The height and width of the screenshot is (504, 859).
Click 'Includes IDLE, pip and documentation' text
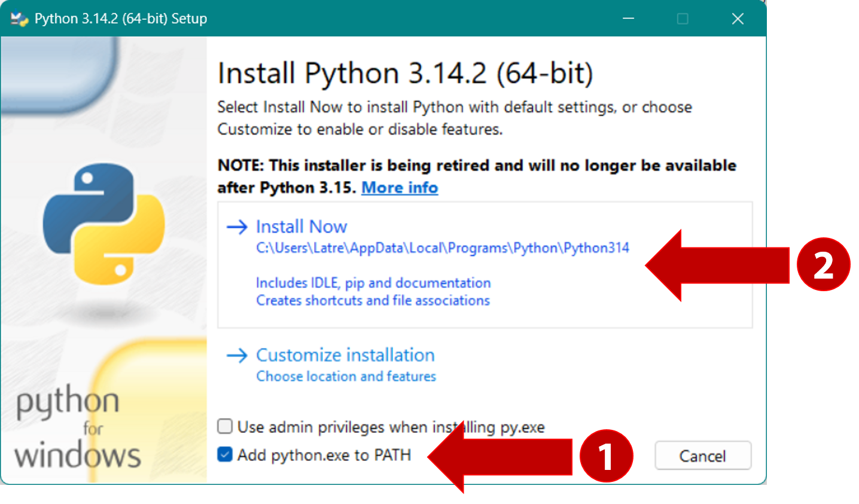tap(373, 283)
